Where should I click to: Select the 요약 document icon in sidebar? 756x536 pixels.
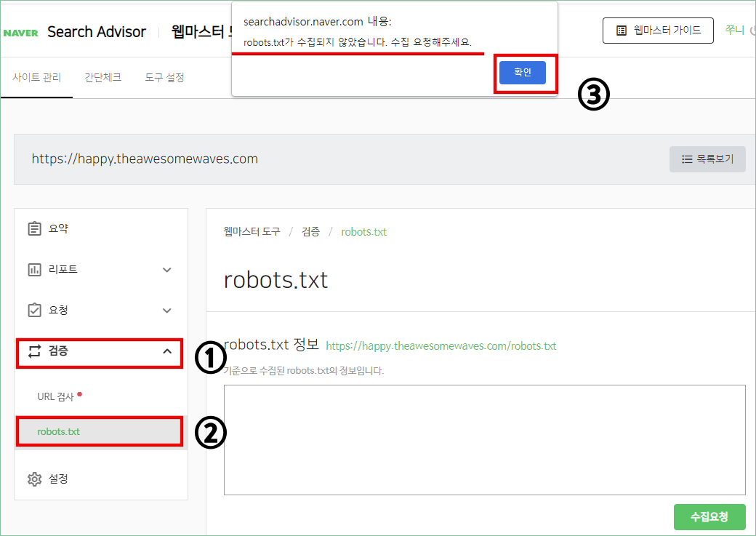click(35, 228)
